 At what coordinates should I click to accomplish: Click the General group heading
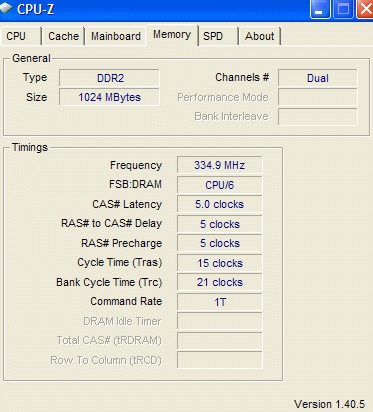tap(31, 58)
